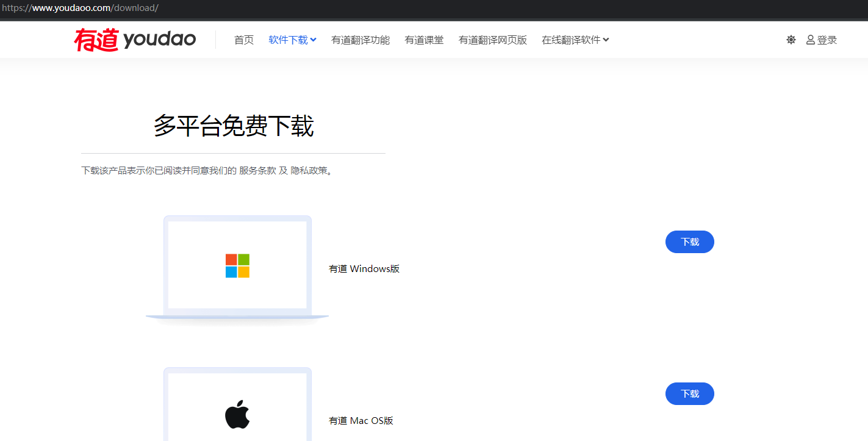
Task: Click the Youdao logo in header
Action: pos(135,40)
